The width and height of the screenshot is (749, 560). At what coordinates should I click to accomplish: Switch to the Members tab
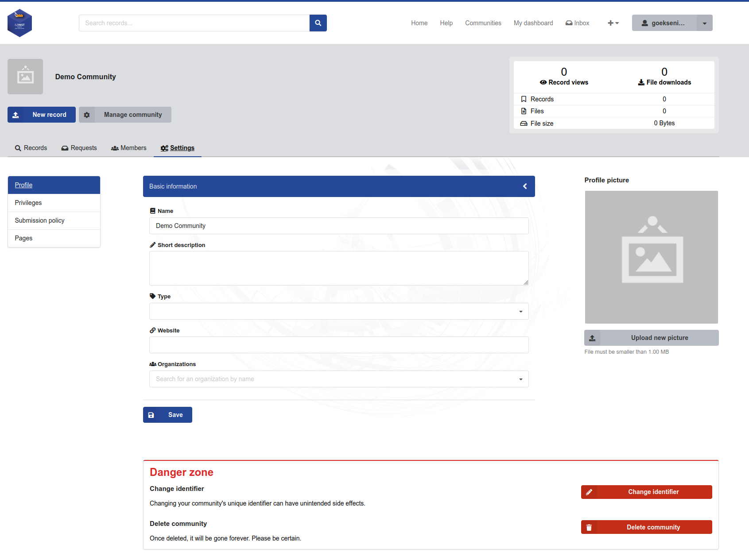coord(129,148)
